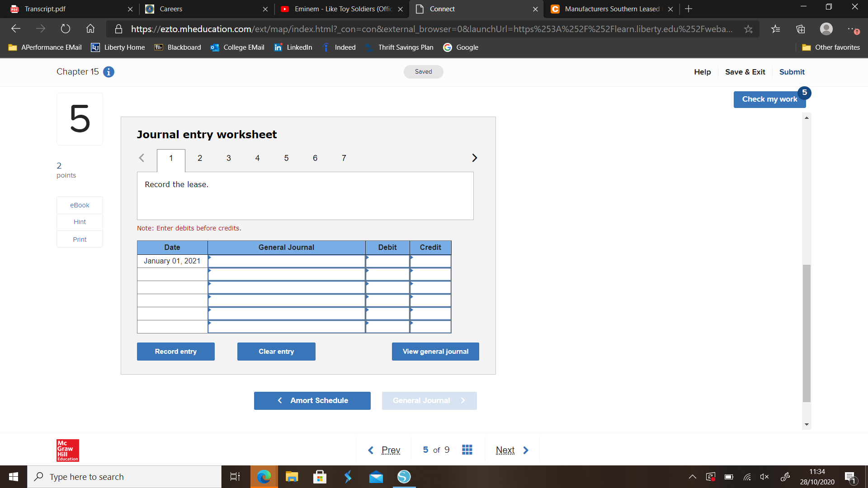The height and width of the screenshot is (488, 868).
Task: Click the padlock icon in the address bar
Action: coord(118,28)
